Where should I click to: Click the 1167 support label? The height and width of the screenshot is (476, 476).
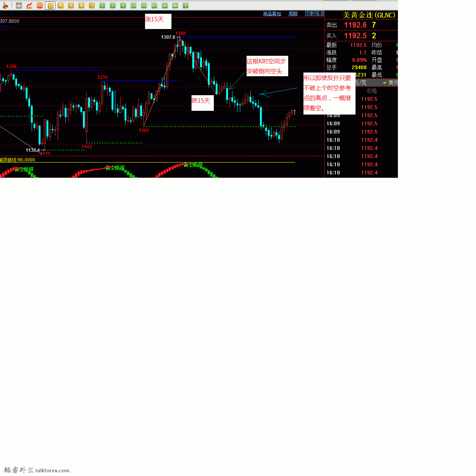click(144, 130)
